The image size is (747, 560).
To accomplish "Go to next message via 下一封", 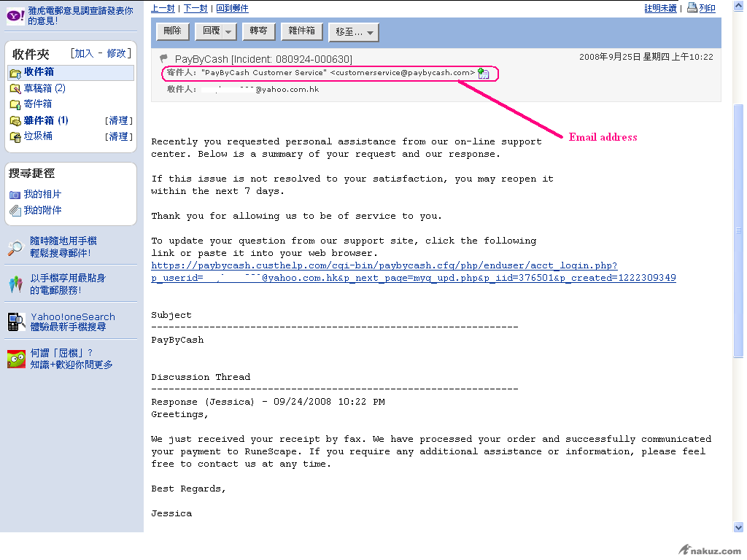I will tap(196, 8).
